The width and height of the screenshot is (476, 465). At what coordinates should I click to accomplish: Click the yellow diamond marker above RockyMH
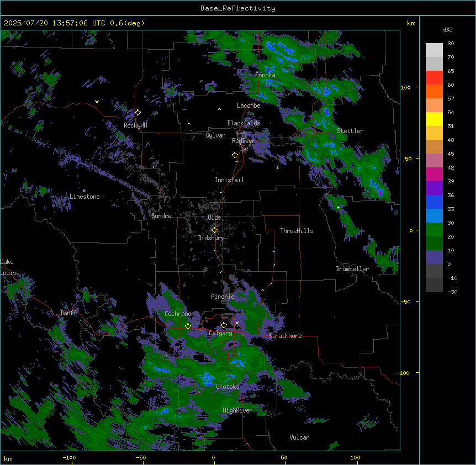pyautogui.click(x=138, y=113)
